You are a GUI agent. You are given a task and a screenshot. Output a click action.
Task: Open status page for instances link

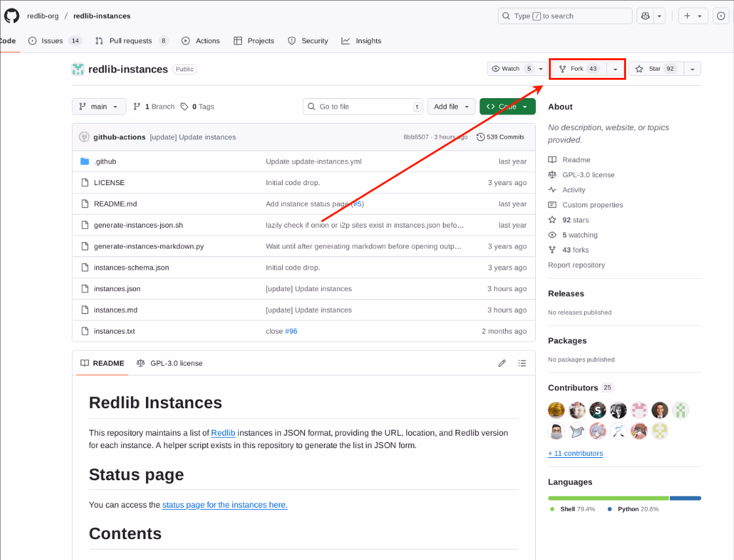click(224, 505)
